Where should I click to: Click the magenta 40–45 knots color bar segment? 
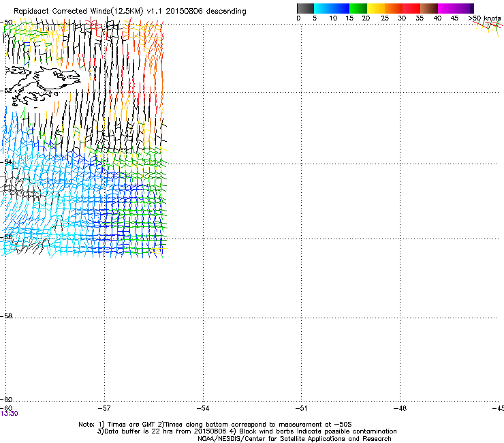click(x=447, y=8)
